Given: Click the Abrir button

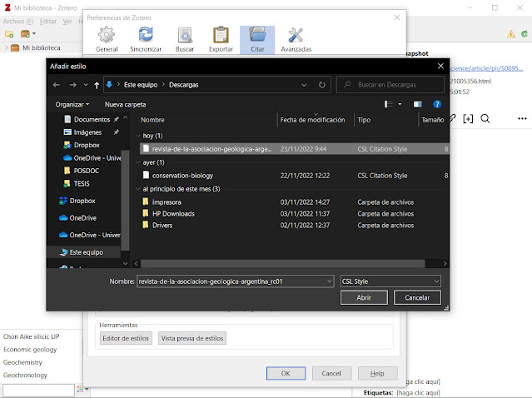Looking at the screenshot, I should (x=364, y=297).
